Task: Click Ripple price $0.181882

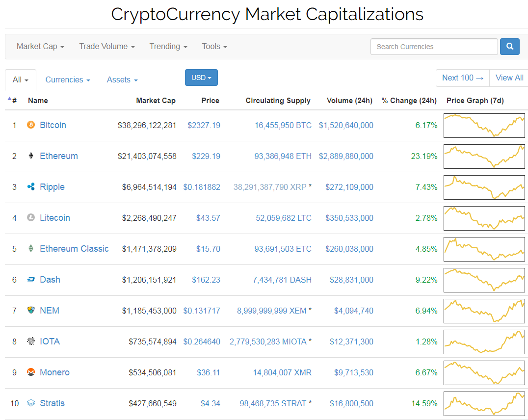Action: 202,187
